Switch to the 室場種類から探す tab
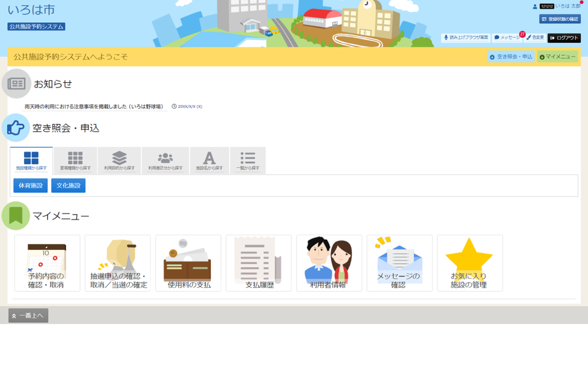Viewport: 588px width, 374px height. point(75,161)
